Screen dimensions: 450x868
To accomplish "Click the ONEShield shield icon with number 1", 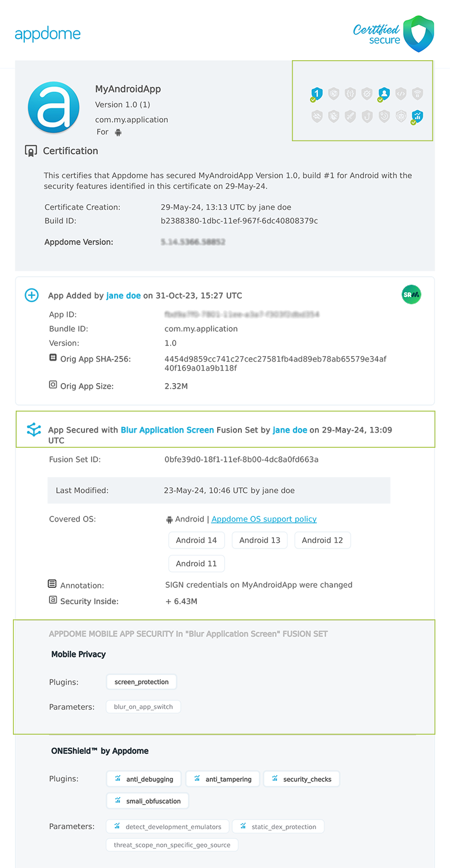I will coord(317,93).
